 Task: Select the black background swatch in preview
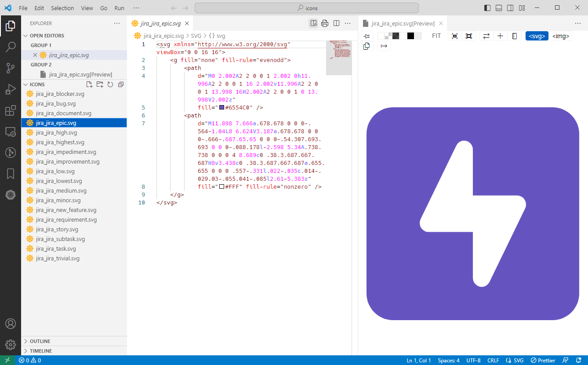(x=410, y=36)
